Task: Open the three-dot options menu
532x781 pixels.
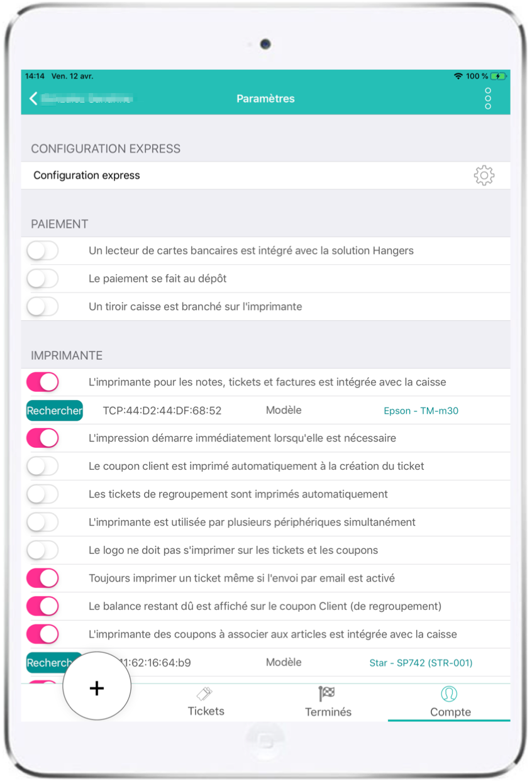Action: pyautogui.click(x=488, y=99)
